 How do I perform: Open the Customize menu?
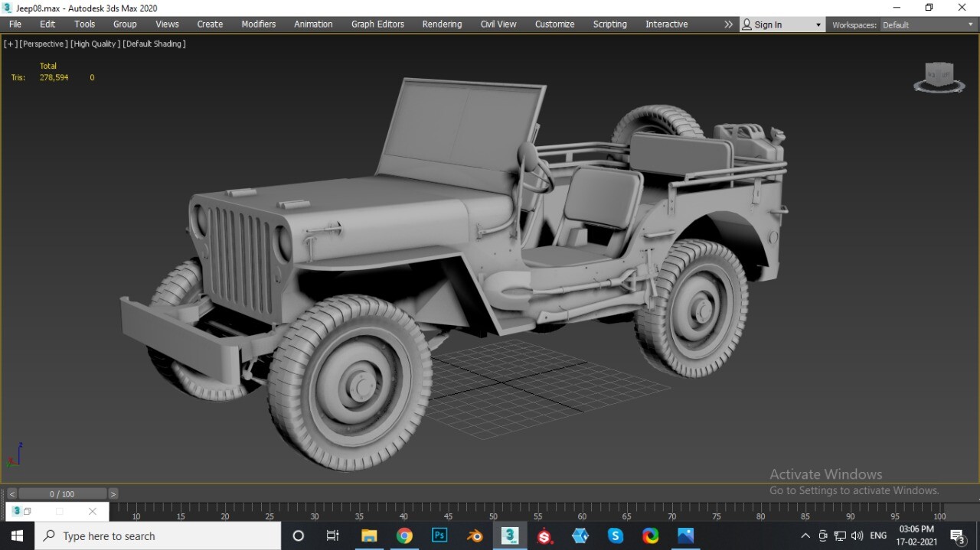click(x=554, y=24)
